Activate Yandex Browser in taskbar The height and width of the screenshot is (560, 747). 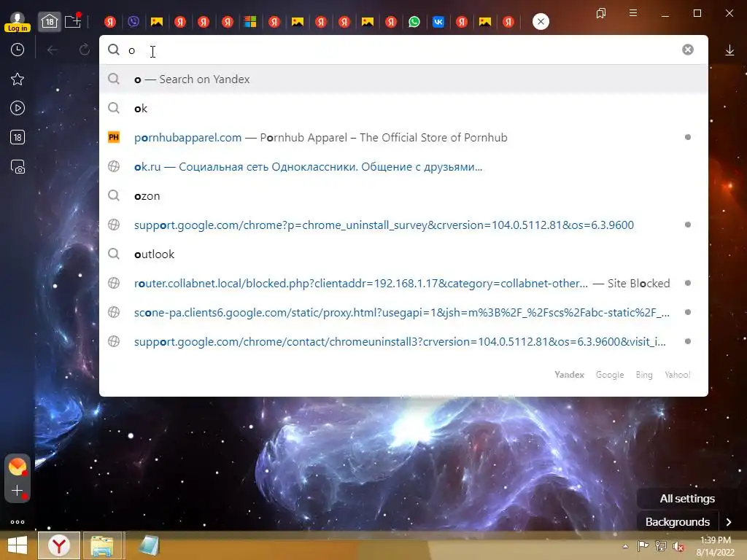tap(59, 545)
